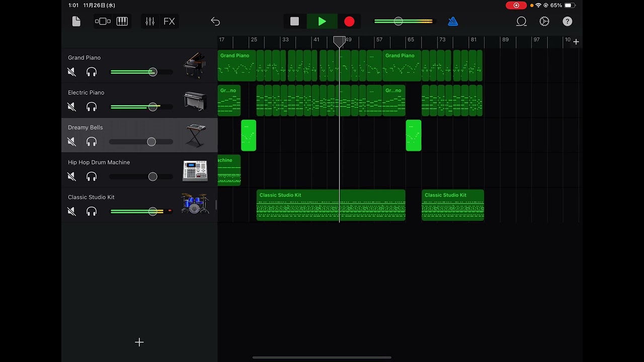Mute the Hip Hop Drum Machine track
The image size is (644, 362).
pyautogui.click(x=71, y=176)
